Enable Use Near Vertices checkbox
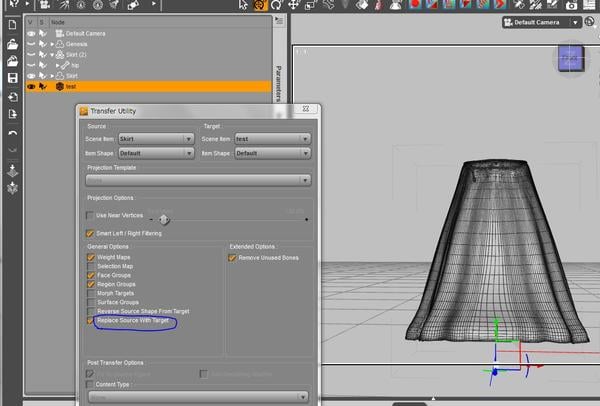The width and height of the screenshot is (600, 406). point(90,216)
